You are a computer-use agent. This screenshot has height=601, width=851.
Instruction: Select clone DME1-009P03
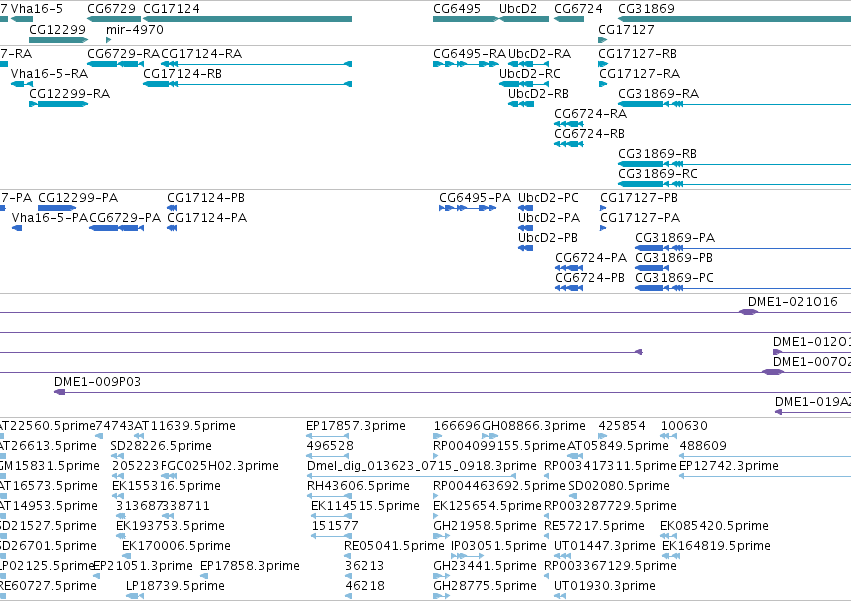[x=97, y=382]
